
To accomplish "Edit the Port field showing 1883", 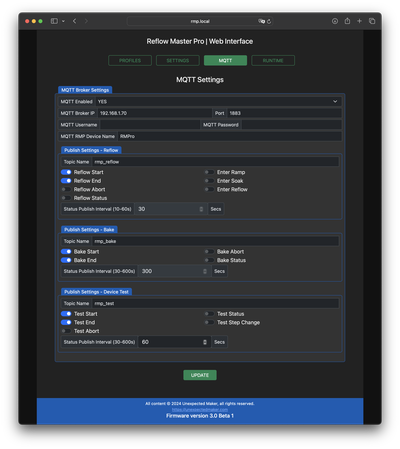I will (x=284, y=113).
